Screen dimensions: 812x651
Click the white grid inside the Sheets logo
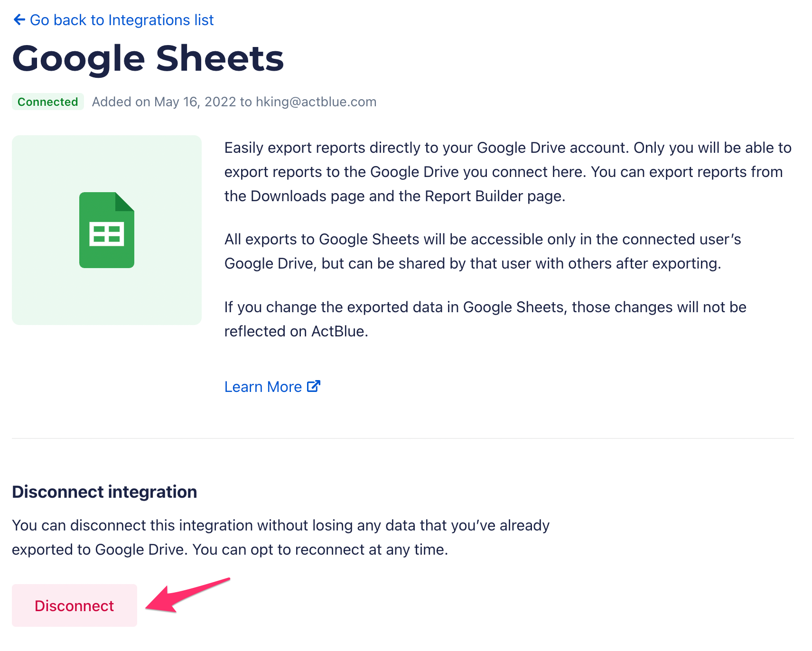coord(107,234)
